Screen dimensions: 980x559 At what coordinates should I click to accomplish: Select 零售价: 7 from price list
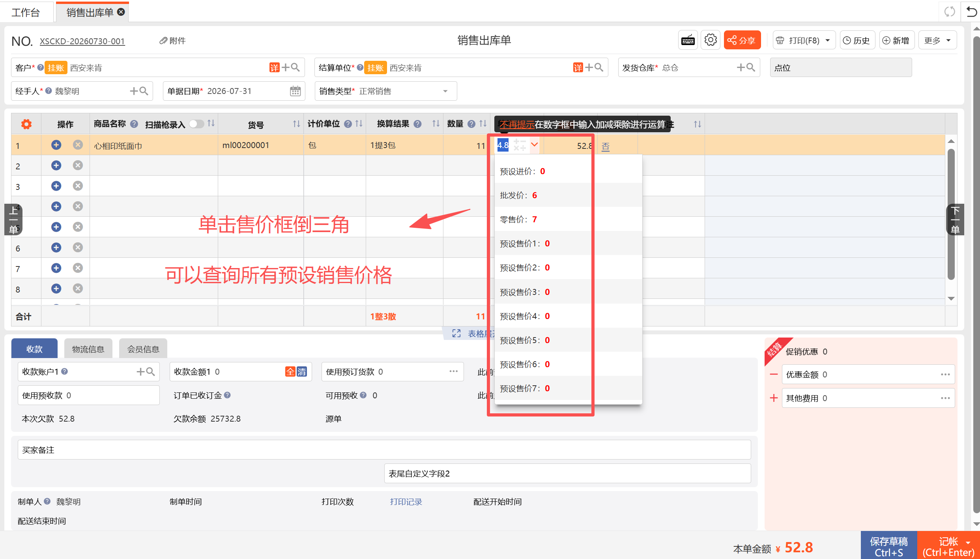(568, 219)
